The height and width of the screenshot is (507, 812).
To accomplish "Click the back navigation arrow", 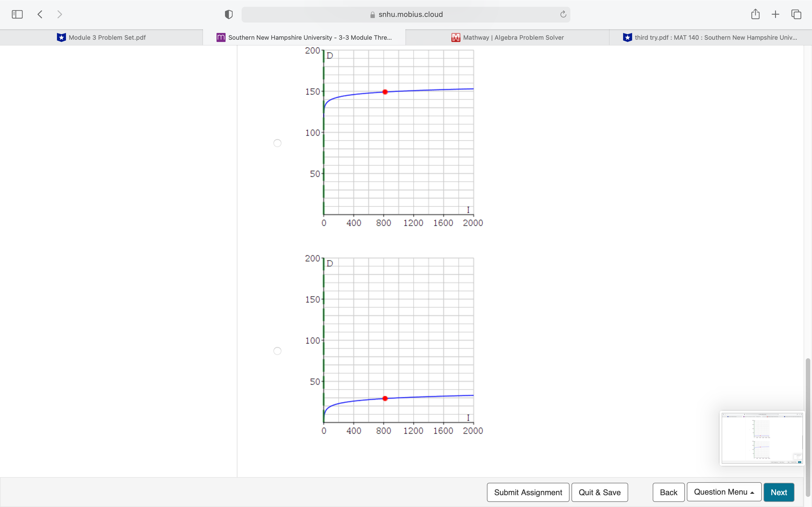I will pyautogui.click(x=39, y=14).
